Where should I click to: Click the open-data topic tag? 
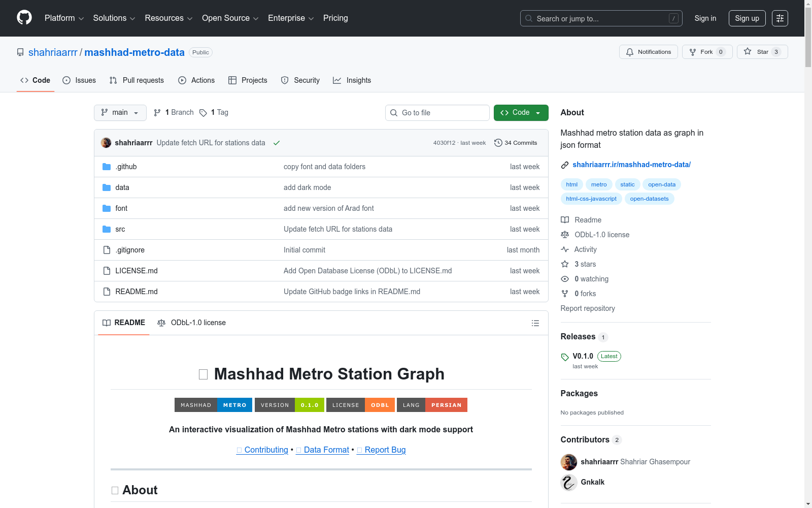pos(662,184)
